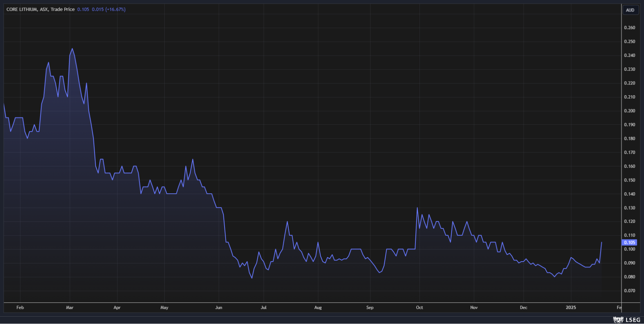Click the 2025 label on the time axis

tap(571, 307)
